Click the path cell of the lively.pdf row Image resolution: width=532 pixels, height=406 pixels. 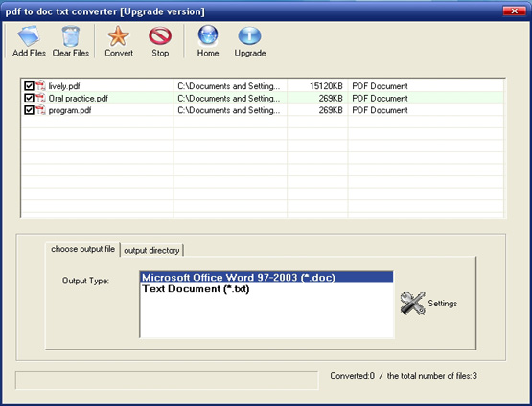230,86
